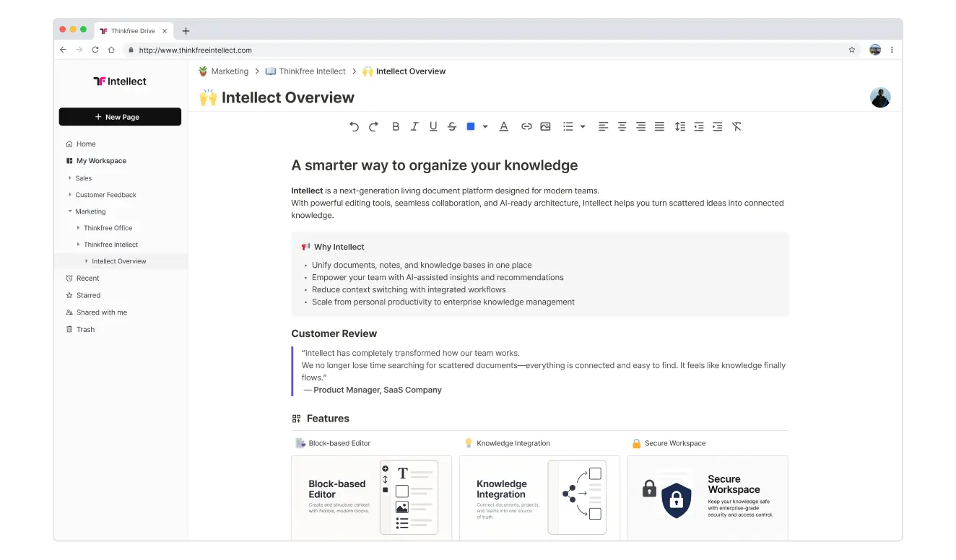Viewport: 956px width, 560px height.
Task: Insert an image via toolbar icon
Action: point(545,126)
